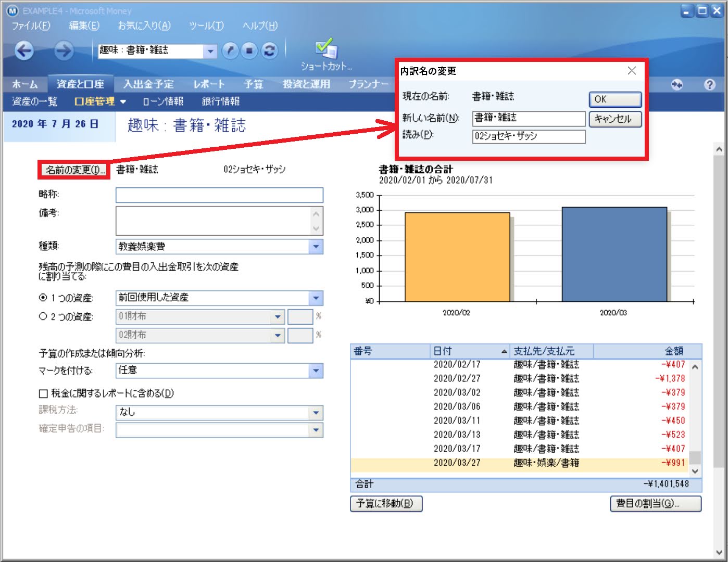Image resolution: width=728 pixels, height=562 pixels.
Task: Click the first percent field beside 01財布
Action: point(300,316)
